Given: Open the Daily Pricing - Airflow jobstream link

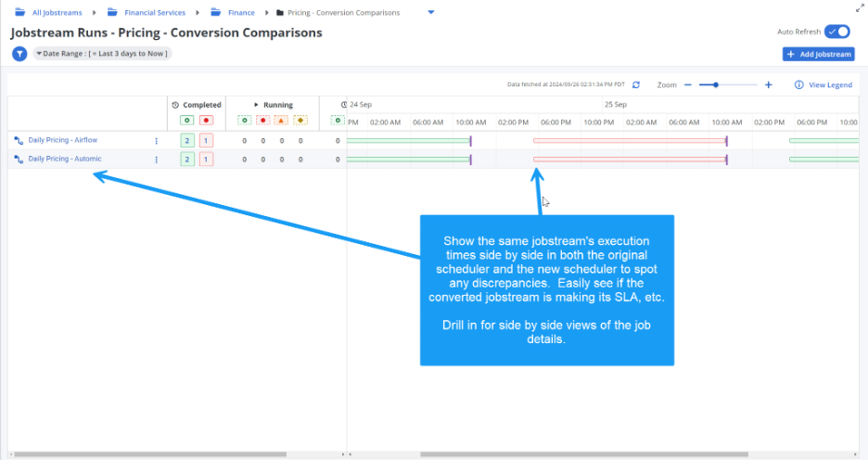Looking at the screenshot, I should [62, 140].
